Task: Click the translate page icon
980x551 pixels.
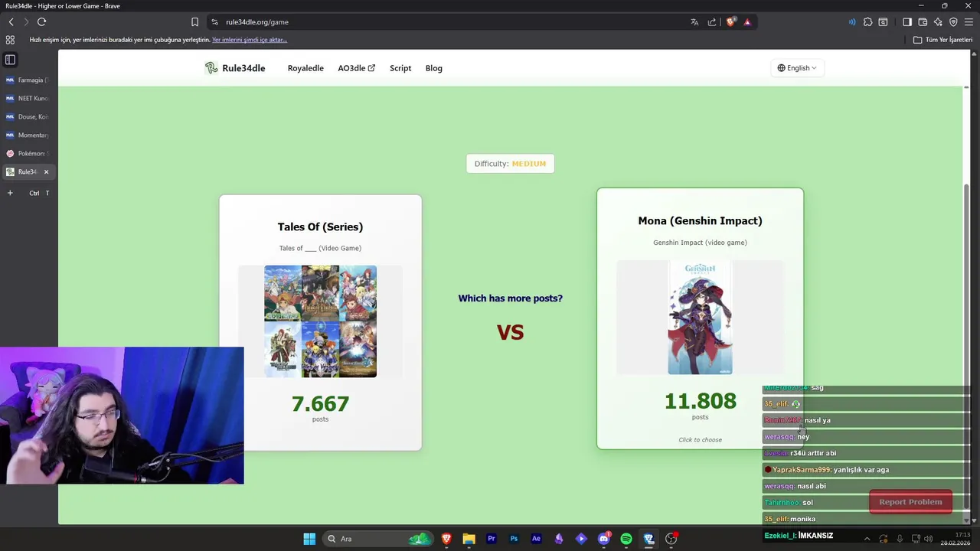Action: 694,22
